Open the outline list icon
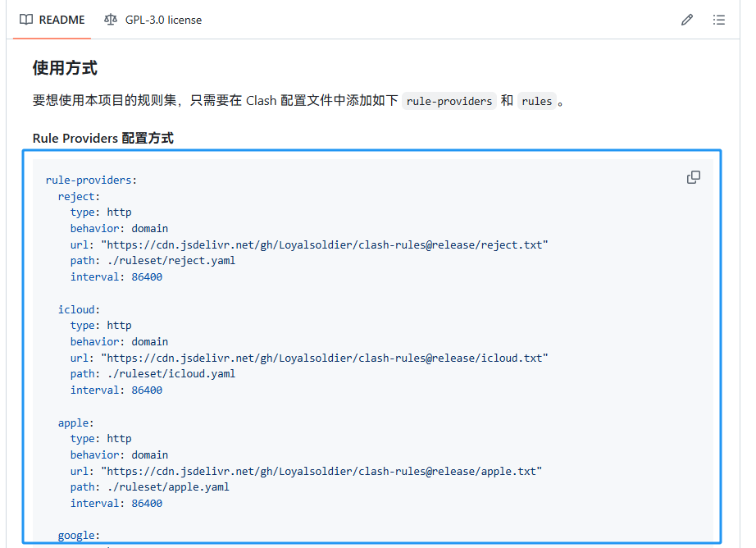Screen dimensions: 756x548 (719, 20)
